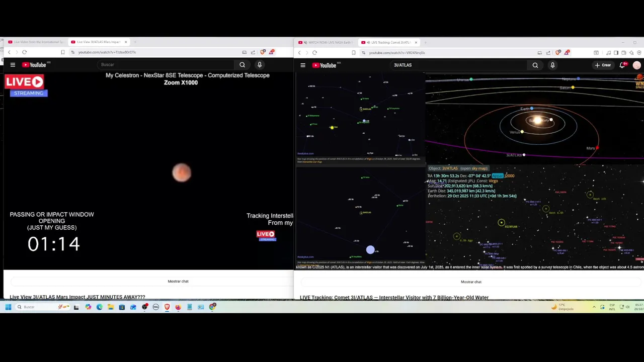Open Brave Shields icon in left window
The height and width of the screenshot is (362, 644).
point(263,52)
